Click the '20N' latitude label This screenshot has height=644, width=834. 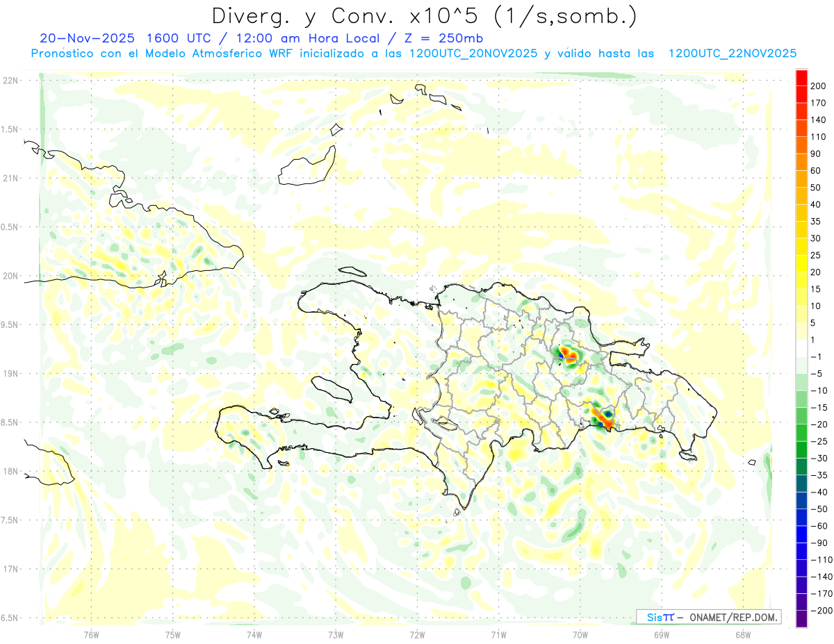point(10,276)
